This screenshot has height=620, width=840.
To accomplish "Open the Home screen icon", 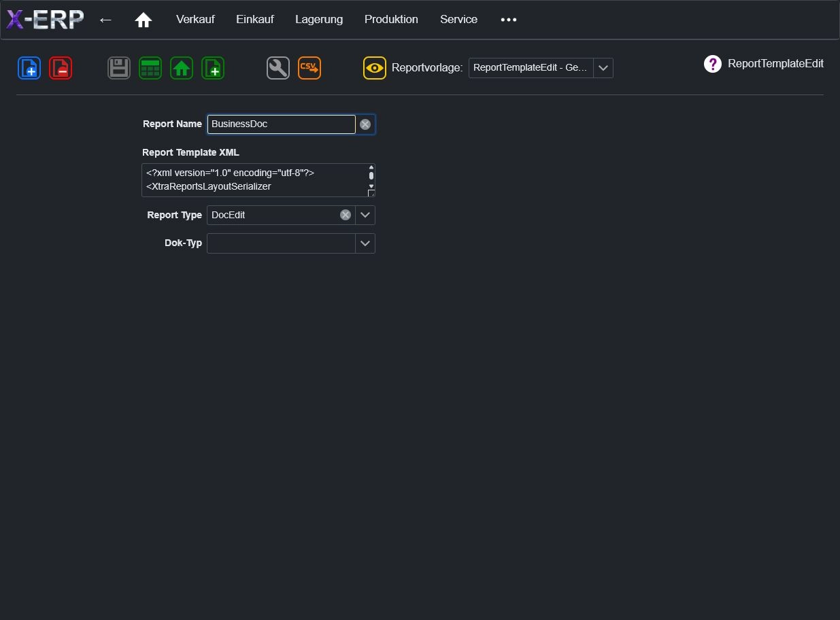I will tap(144, 20).
